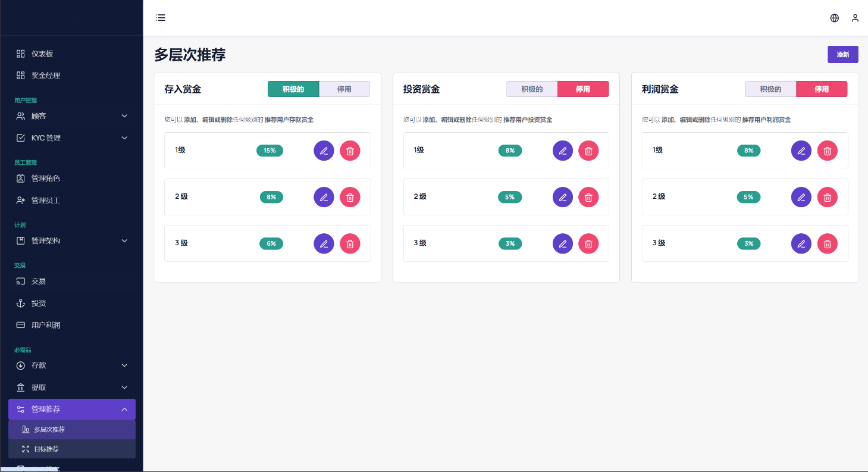Open 投资 in sidebar

click(x=71, y=304)
